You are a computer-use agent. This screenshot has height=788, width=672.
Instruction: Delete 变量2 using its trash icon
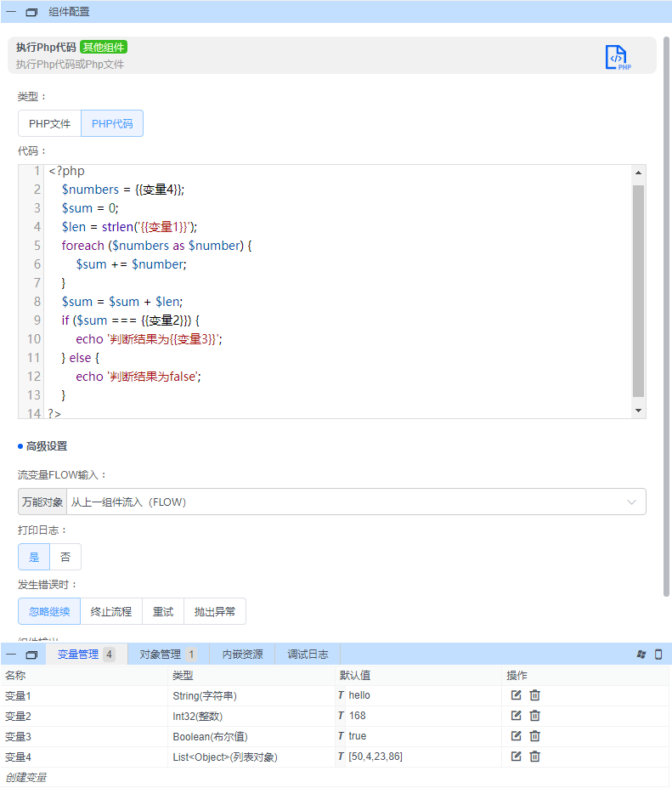(x=535, y=716)
